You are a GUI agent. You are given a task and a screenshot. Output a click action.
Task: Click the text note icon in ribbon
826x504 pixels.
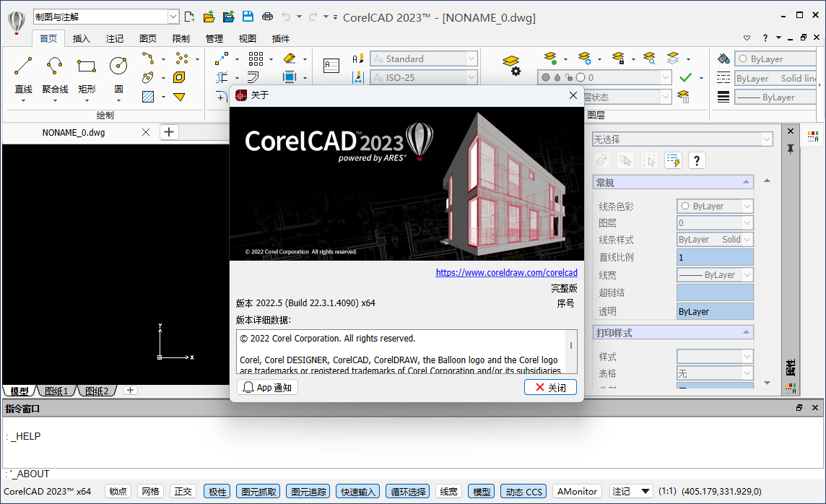click(331, 65)
